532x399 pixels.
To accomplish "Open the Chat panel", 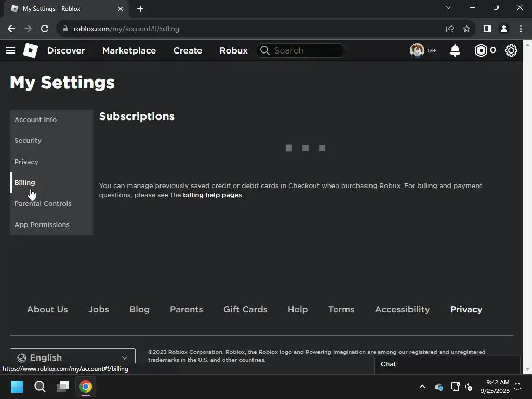I will pos(447,364).
